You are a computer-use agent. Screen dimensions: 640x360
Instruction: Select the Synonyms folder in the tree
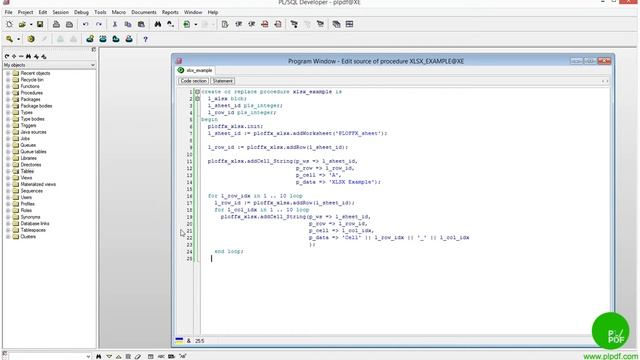coord(30,217)
